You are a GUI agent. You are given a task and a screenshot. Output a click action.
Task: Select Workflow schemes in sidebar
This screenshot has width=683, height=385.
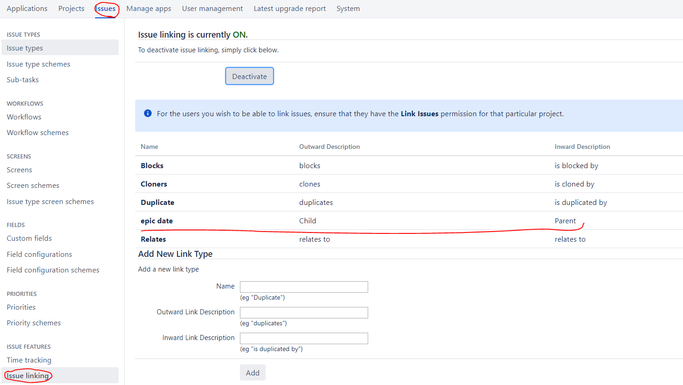37,132
